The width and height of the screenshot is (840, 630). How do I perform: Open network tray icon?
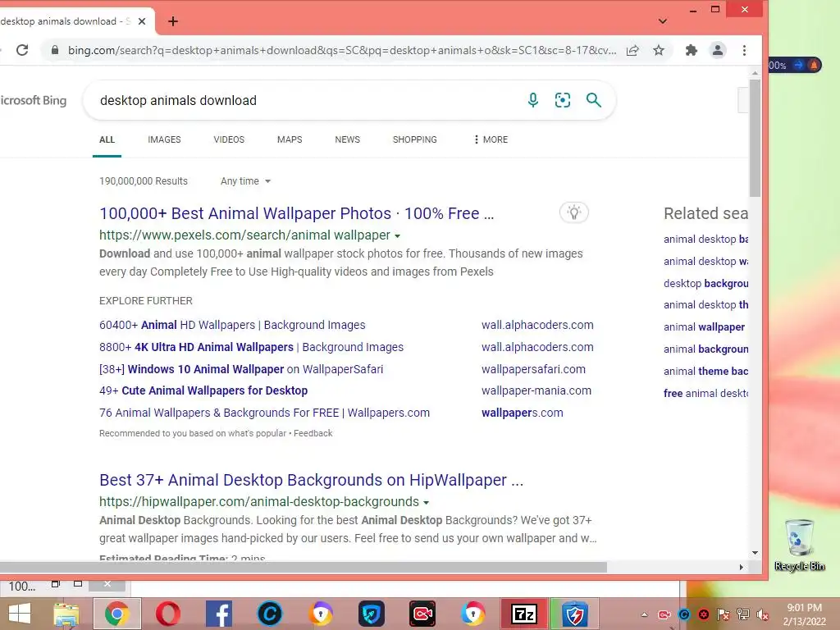pos(743,614)
